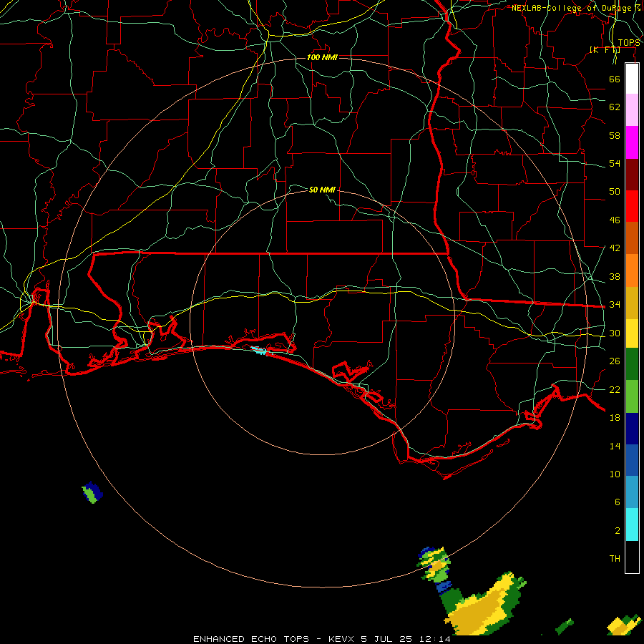The height and width of the screenshot is (644, 644).
Task: Click the cyan legend swatch
Action: (632, 525)
